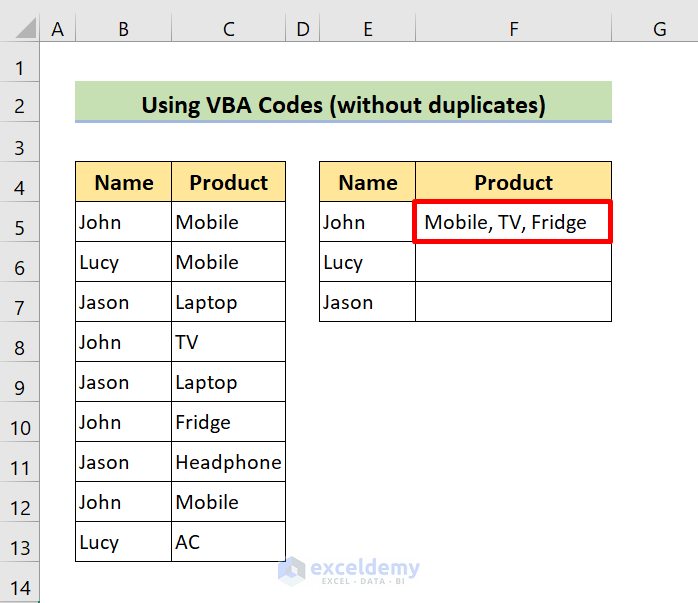Select cell C9 containing 'Laptop'
This screenshot has height=603, width=698.
[x=228, y=382]
